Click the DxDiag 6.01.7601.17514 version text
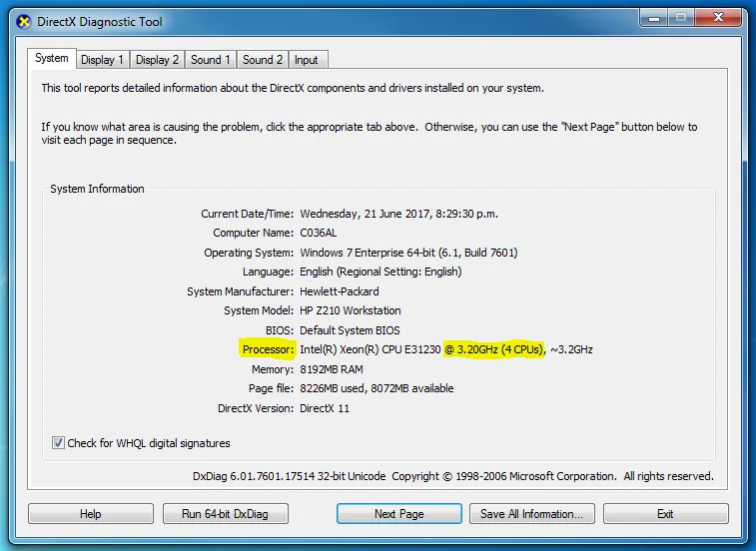The height and width of the screenshot is (551, 756). tap(289, 476)
